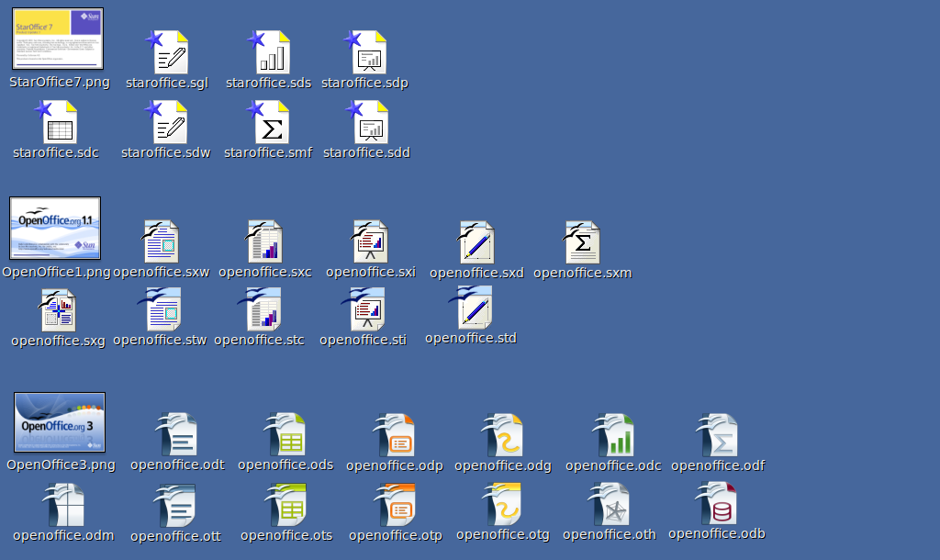Click the 'openoffice.odt' file name label
The height and width of the screenshot is (560, 940).
[x=177, y=465]
